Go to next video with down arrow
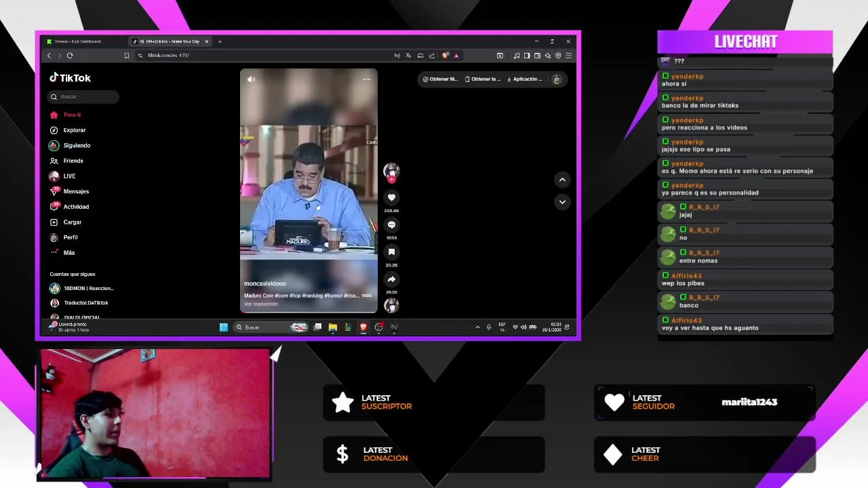The width and height of the screenshot is (868, 488). point(562,202)
